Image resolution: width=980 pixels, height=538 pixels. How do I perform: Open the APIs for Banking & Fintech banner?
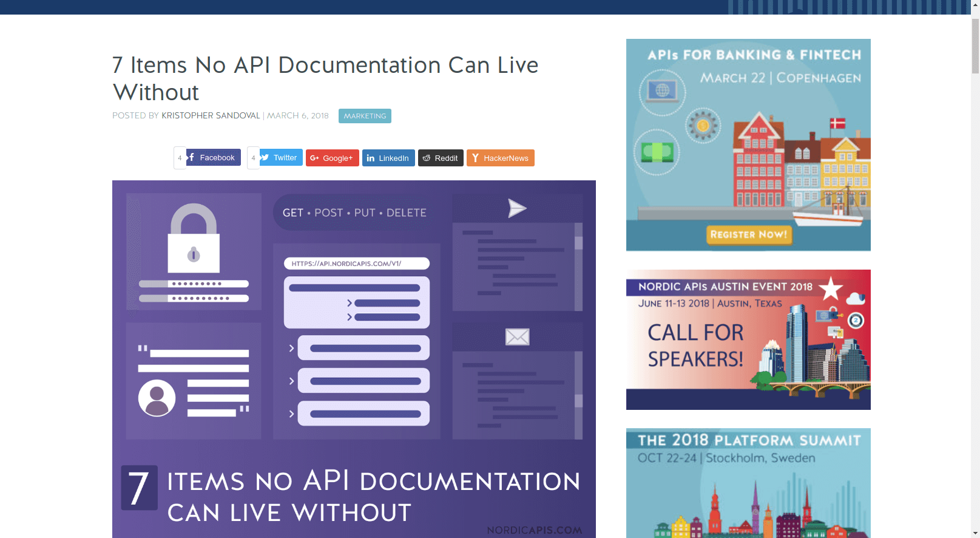click(x=748, y=145)
